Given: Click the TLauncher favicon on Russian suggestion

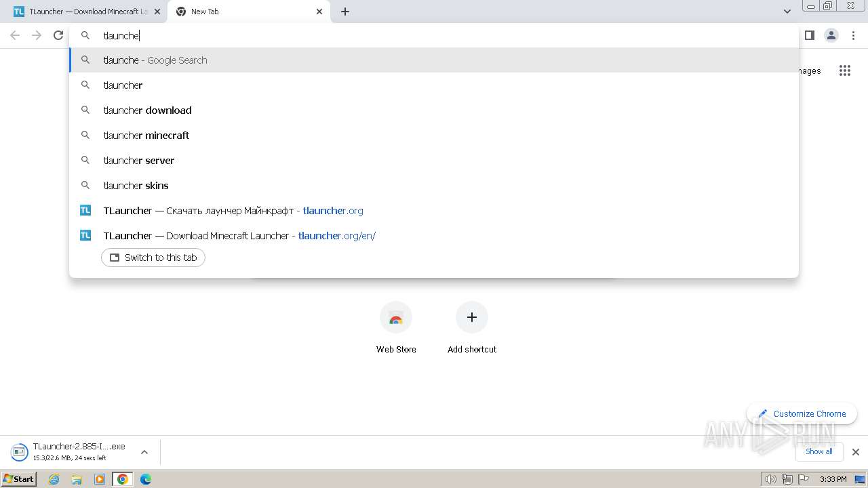Looking at the screenshot, I should [x=85, y=211].
